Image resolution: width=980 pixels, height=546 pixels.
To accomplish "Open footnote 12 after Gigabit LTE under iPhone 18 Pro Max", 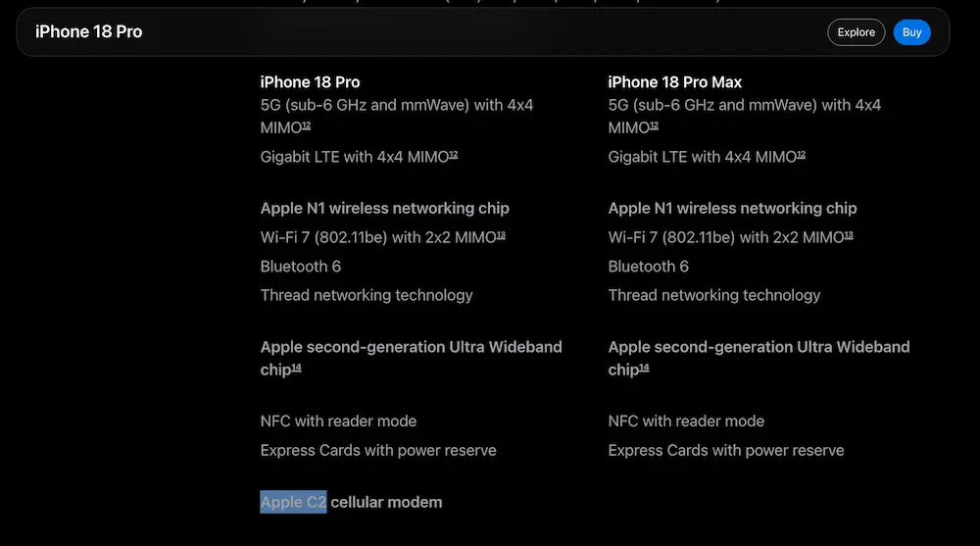I will pos(801,155).
